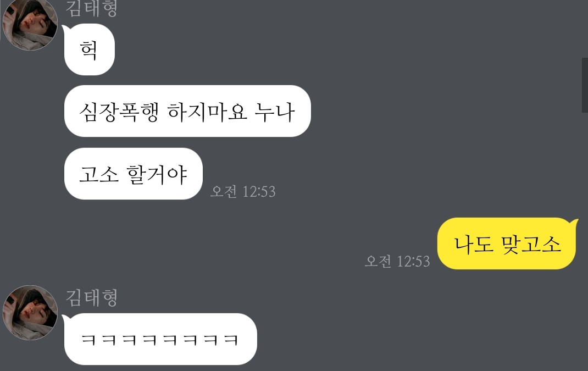588x371 pixels.
Task: Select the yellow '나도 맞고소' message bubble
Action: 507,243
